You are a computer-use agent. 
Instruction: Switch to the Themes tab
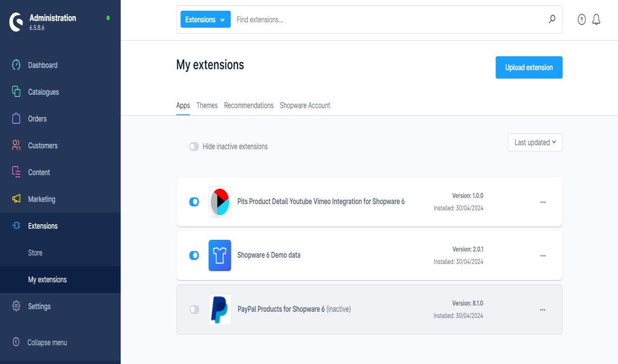pyautogui.click(x=207, y=105)
